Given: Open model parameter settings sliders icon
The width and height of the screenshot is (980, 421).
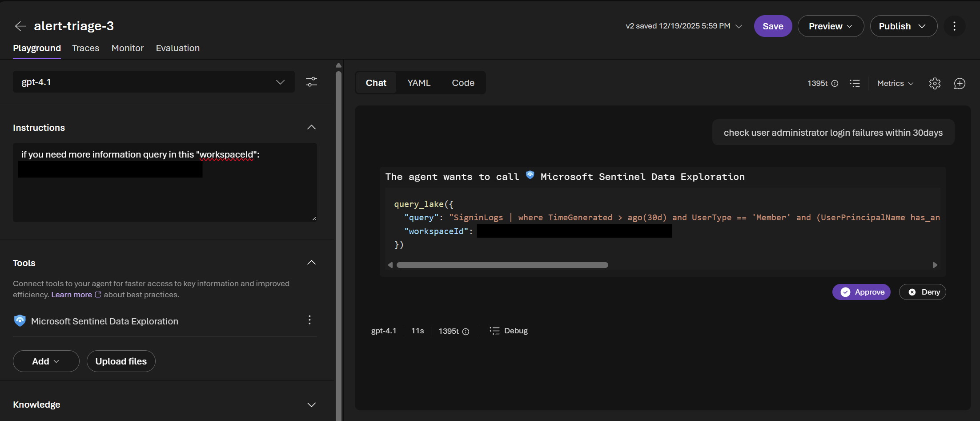Looking at the screenshot, I should [x=311, y=82].
